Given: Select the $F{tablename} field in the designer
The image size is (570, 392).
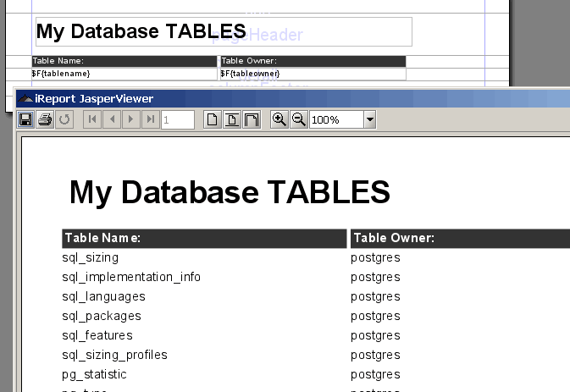Looking at the screenshot, I should [125, 74].
